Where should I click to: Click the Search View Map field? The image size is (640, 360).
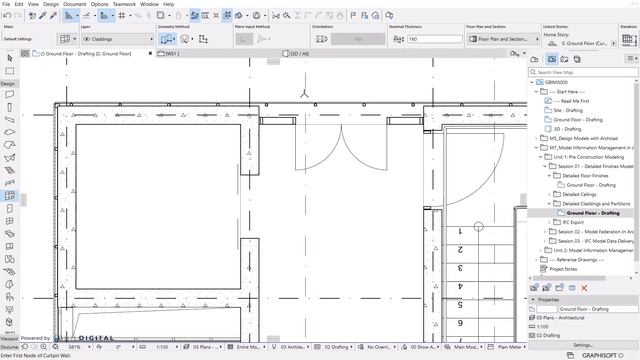583,72
